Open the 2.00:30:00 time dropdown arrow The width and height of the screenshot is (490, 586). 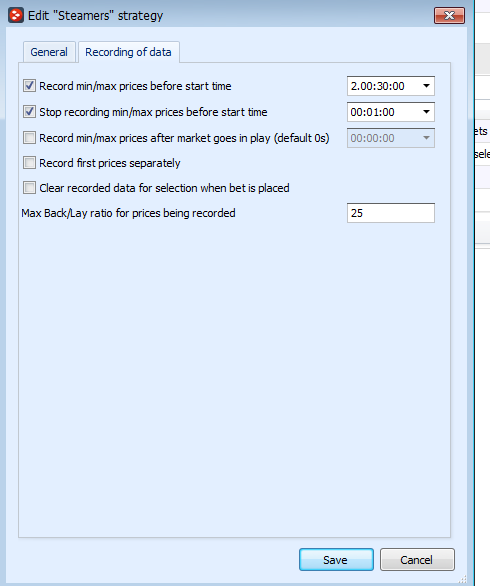coord(426,86)
